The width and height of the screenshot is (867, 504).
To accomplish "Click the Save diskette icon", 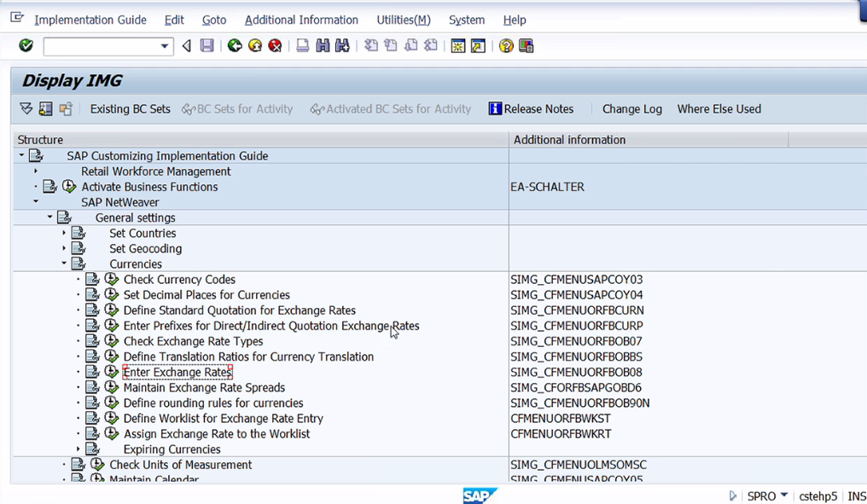I will click(x=207, y=45).
